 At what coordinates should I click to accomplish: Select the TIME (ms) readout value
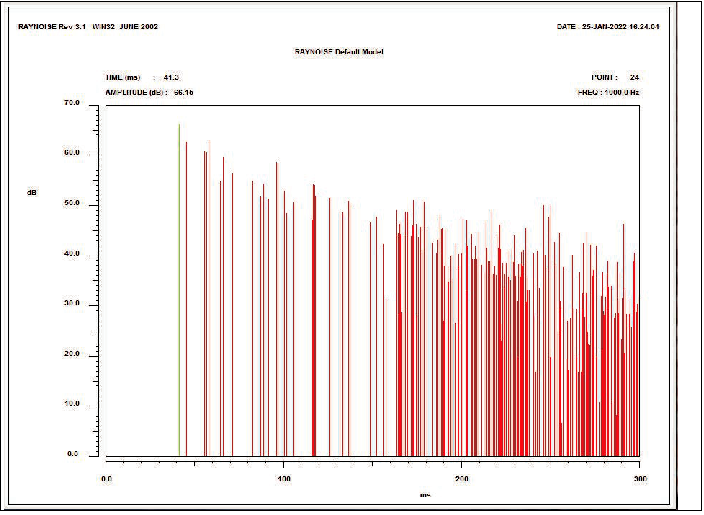click(x=171, y=77)
